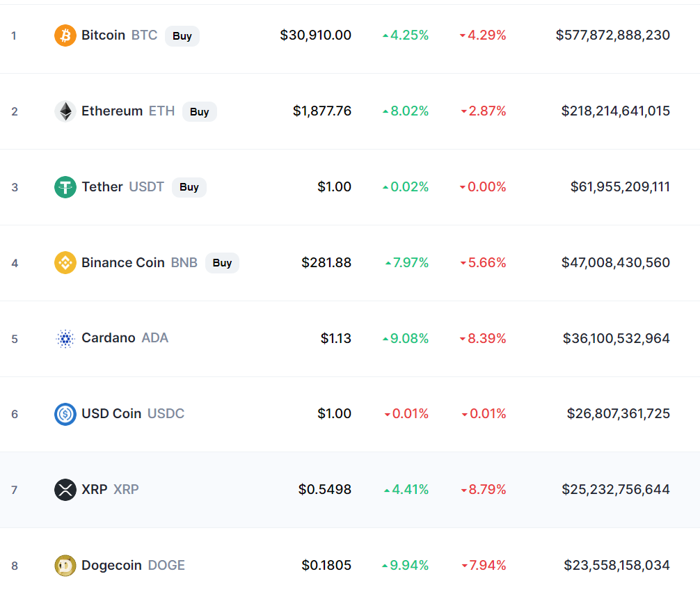Viewport: 700px width, 590px height.
Task: Click the Cardano dotted logo icon
Action: coord(65,339)
